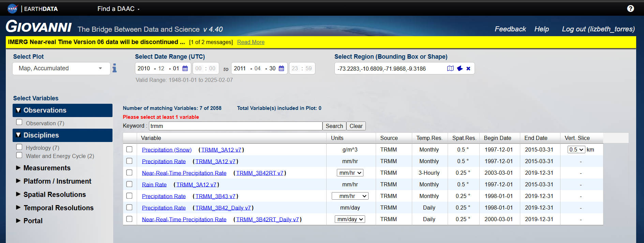Open the TRMM_3A12 v7 link beside Rain Rate
Viewport: 644px width, 243px height.
tap(196, 185)
